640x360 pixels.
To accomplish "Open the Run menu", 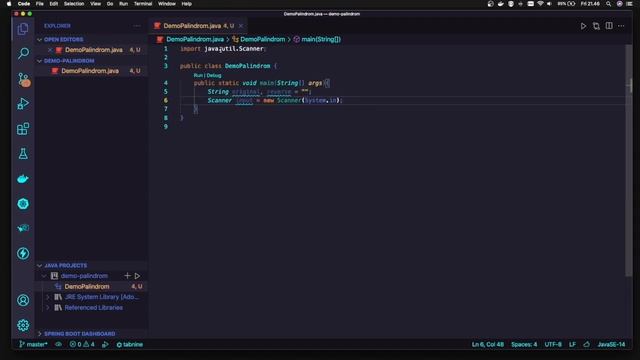I will pyautogui.click(x=123, y=4).
